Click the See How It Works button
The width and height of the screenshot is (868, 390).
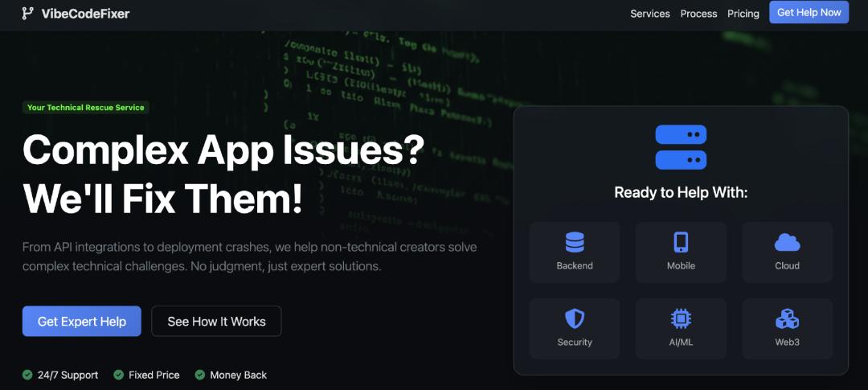[216, 321]
